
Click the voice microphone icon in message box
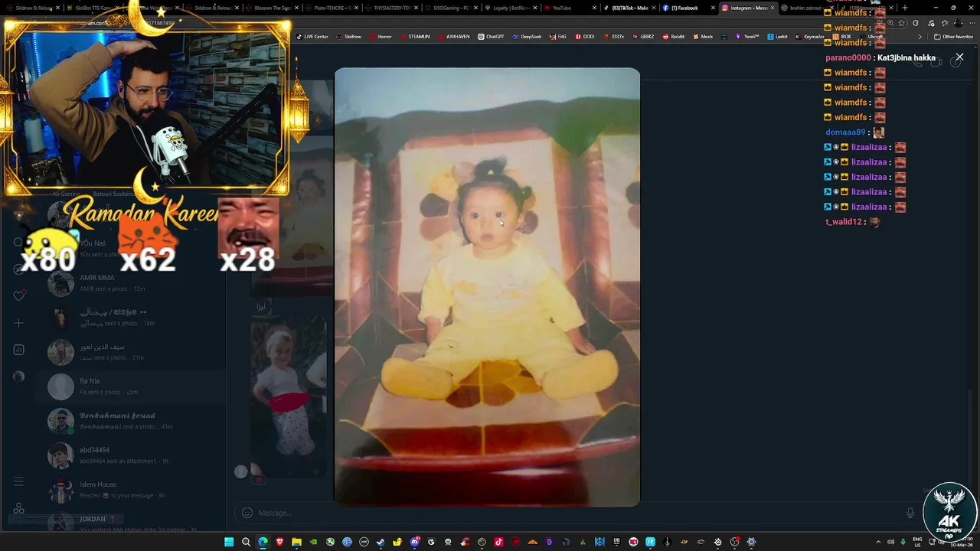910,513
